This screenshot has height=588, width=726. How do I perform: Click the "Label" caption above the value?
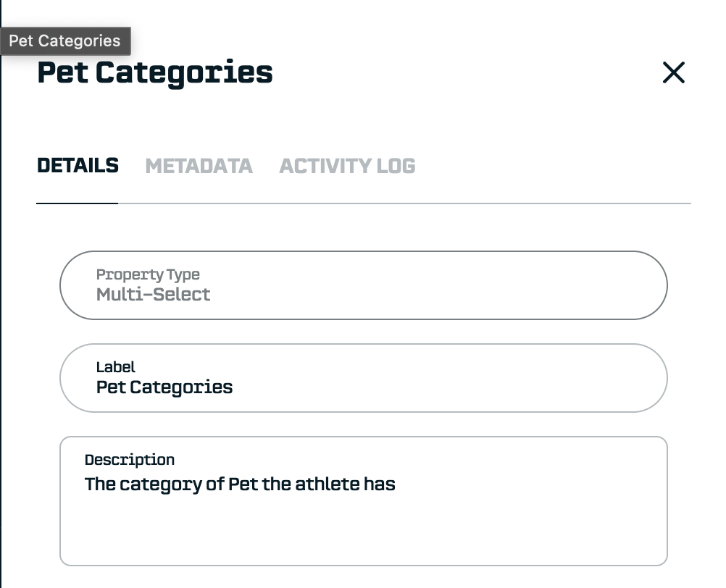click(116, 367)
